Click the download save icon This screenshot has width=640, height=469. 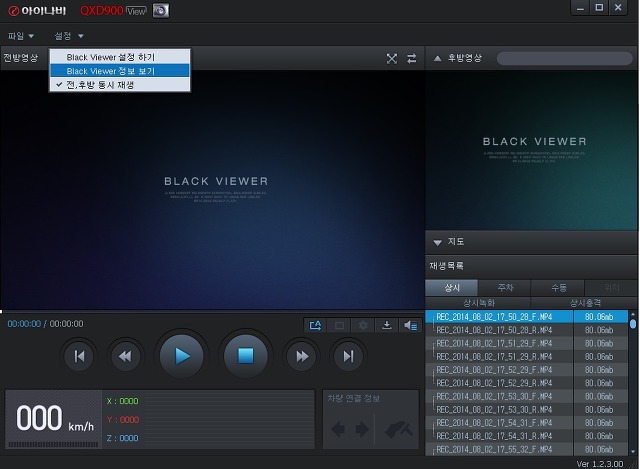[x=387, y=325]
